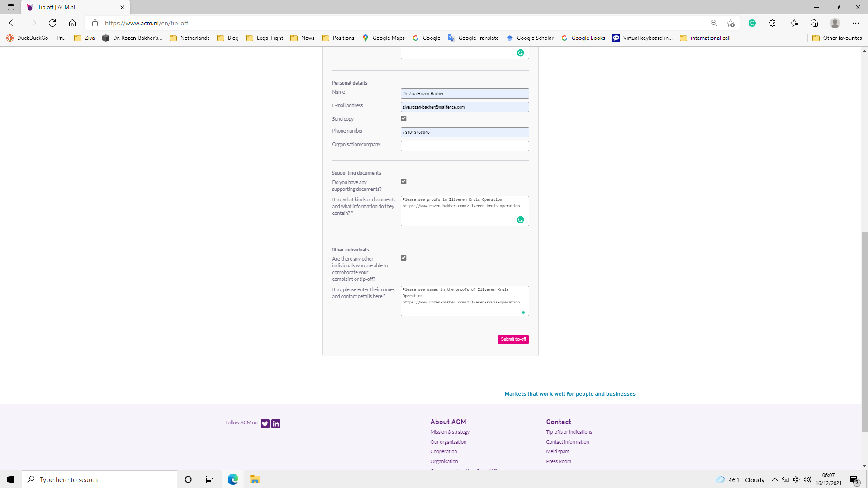Open the Mission & strategy link

pos(449,431)
